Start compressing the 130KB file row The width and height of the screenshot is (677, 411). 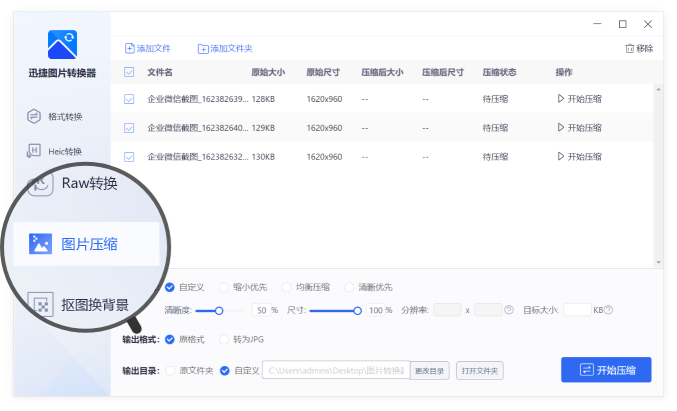click(579, 157)
